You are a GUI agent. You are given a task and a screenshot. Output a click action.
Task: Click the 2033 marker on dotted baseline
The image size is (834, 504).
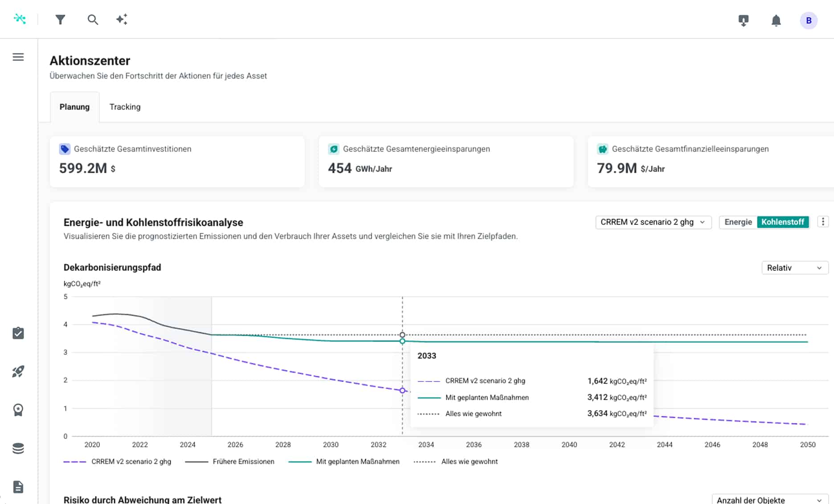402,335
